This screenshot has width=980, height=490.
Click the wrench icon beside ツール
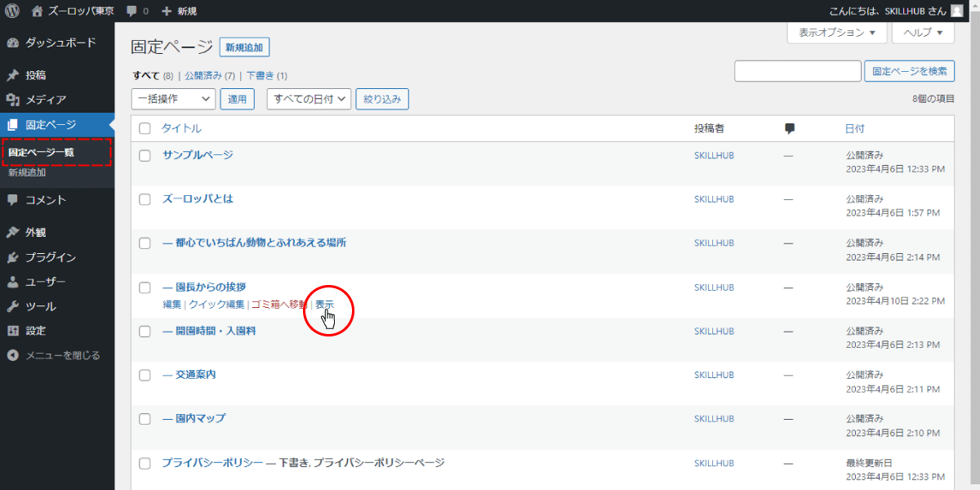(12, 306)
